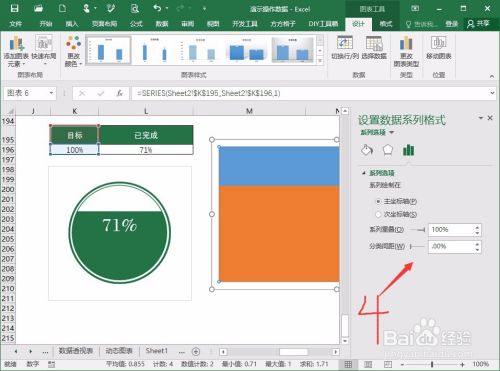Collapse the ribbon

(492, 76)
